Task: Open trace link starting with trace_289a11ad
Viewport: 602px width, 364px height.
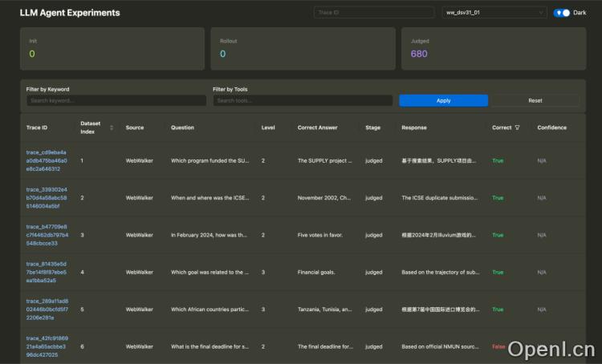Action: click(47, 309)
